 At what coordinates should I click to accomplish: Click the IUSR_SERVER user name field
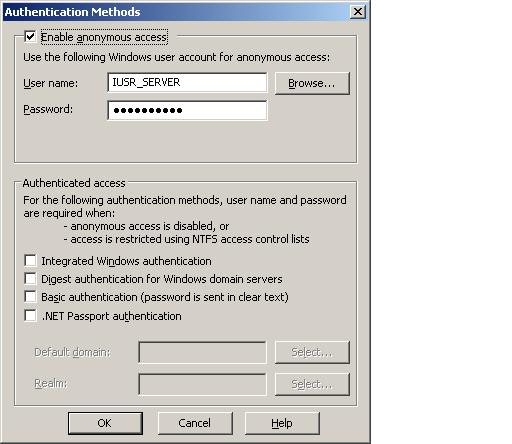pyautogui.click(x=187, y=82)
